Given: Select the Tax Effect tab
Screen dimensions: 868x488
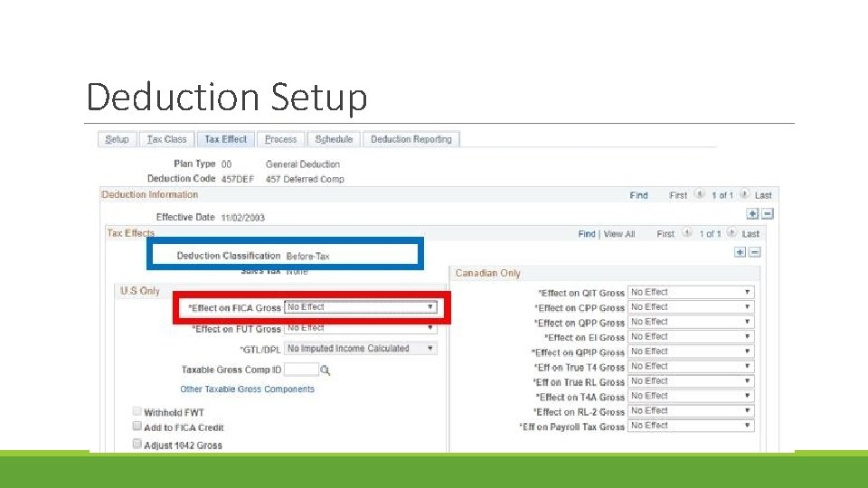Looking at the screenshot, I should [225, 139].
